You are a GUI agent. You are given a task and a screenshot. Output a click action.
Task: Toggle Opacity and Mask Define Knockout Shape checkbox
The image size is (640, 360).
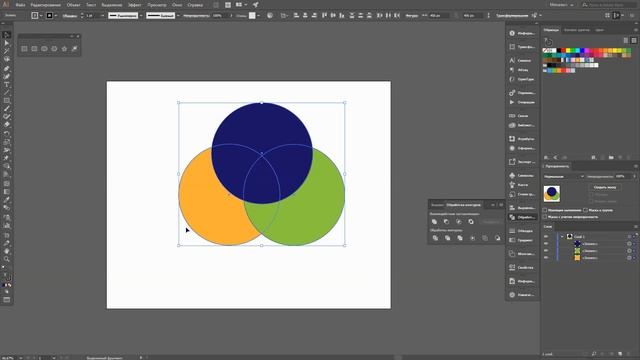pos(545,217)
